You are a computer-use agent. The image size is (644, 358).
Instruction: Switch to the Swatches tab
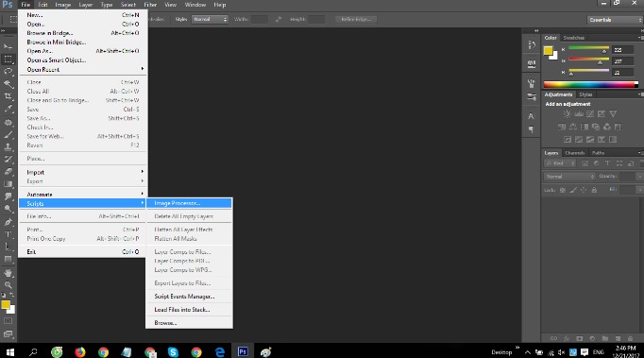pyautogui.click(x=574, y=38)
